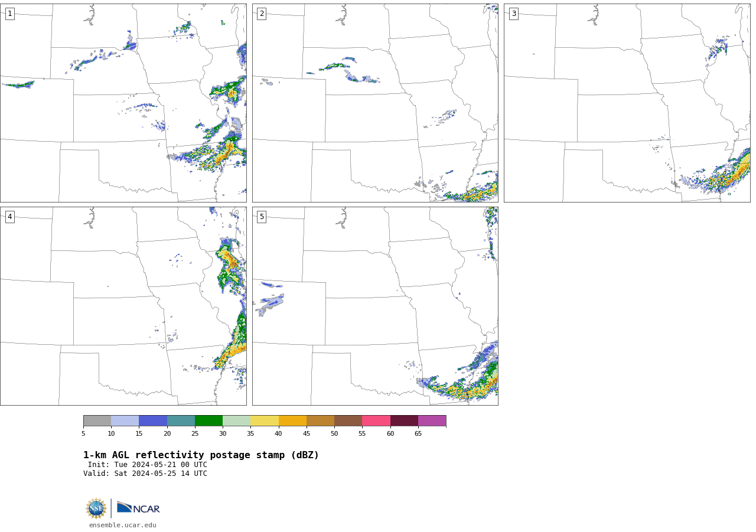Click the purple 65+ dBZ swatch
Viewport: 756px width, 532px height.
(432, 421)
